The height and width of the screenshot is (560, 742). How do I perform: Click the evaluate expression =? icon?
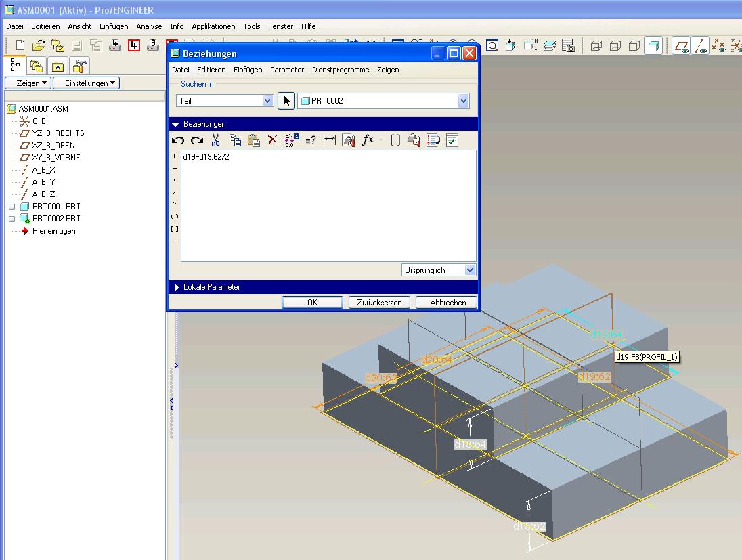311,141
